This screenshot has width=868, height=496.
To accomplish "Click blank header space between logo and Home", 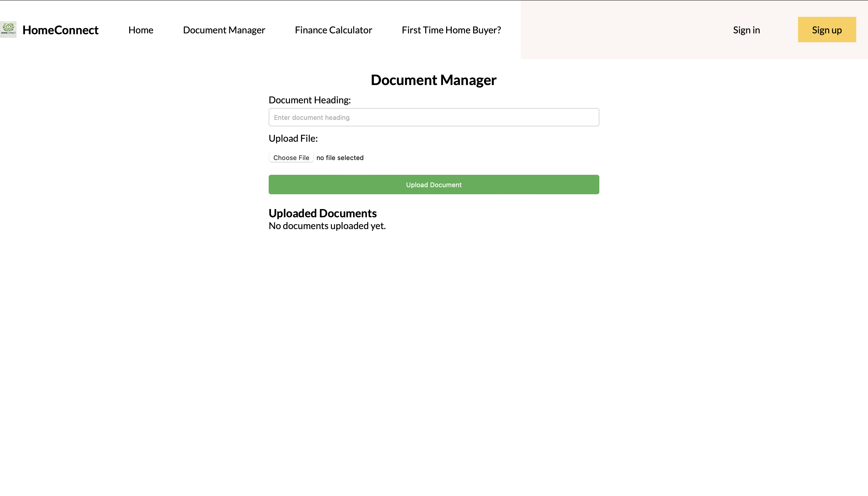I will tap(113, 30).
